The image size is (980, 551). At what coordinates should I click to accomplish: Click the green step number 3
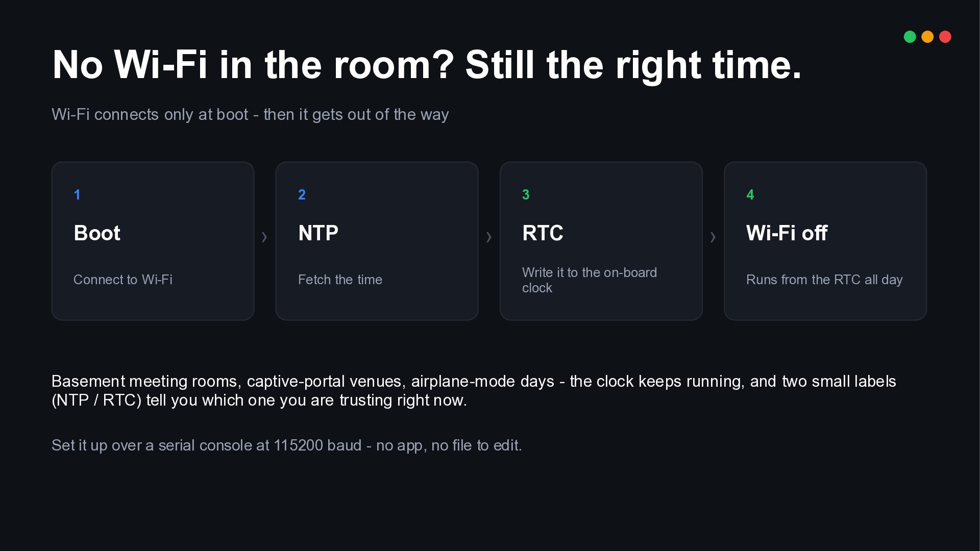(x=526, y=194)
